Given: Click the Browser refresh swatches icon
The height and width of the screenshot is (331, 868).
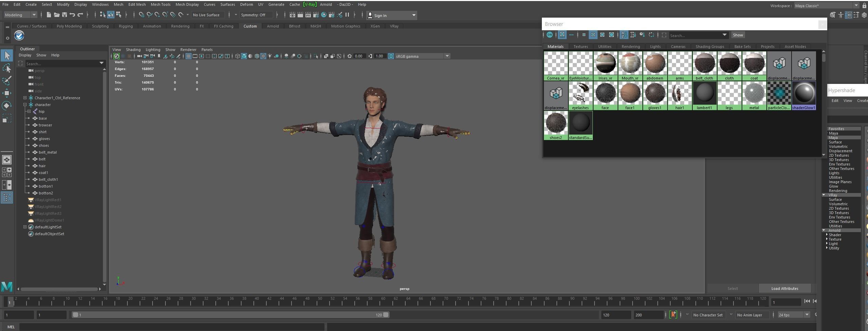Looking at the screenshot, I should [x=651, y=35].
